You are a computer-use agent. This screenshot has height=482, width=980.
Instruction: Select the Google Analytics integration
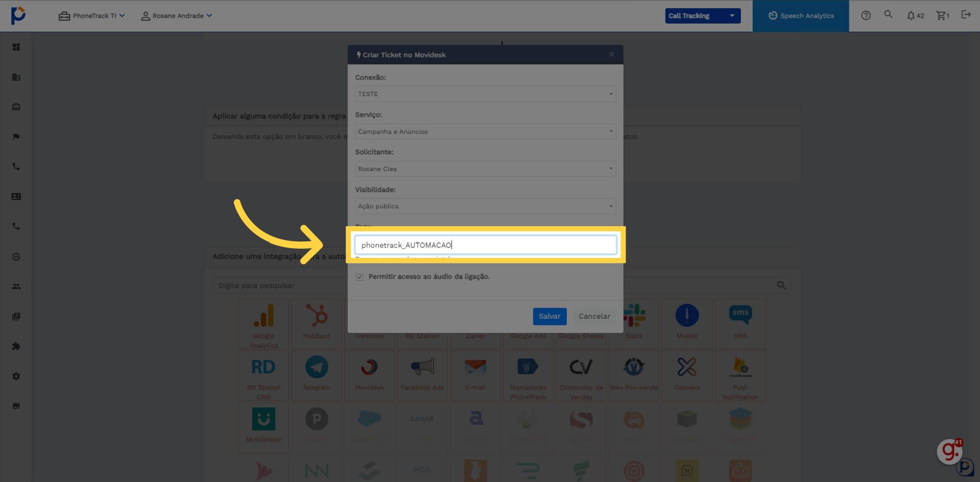pos(264,324)
